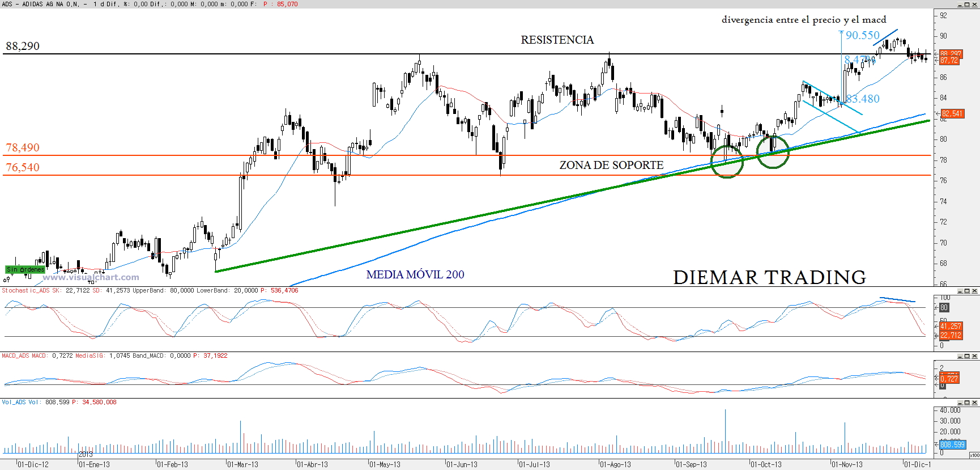Click the 01-Dic-12 date on time axis
This screenshot has width=980, height=470.
pos(33,464)
